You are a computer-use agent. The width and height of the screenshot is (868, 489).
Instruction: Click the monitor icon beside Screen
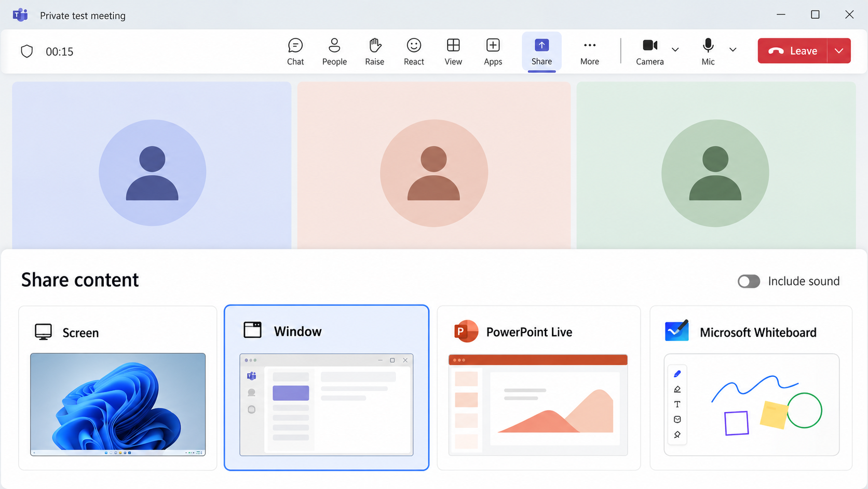(x=44, y=332)
